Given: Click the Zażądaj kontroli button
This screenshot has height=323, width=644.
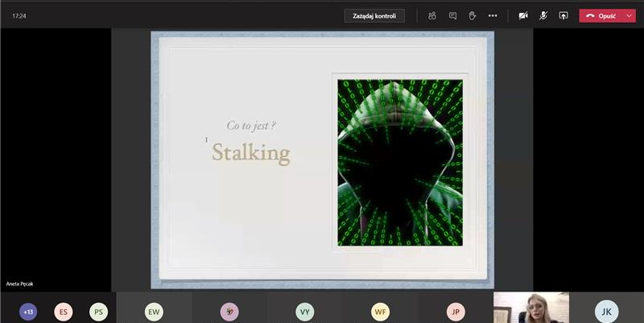Looking at the screenshot, I should coord(374,16).
